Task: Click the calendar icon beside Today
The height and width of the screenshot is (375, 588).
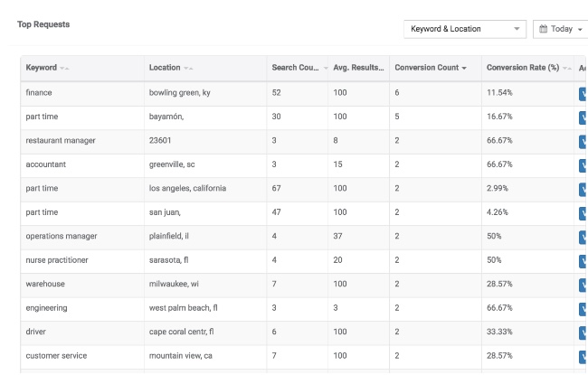Action: [544, 29]
